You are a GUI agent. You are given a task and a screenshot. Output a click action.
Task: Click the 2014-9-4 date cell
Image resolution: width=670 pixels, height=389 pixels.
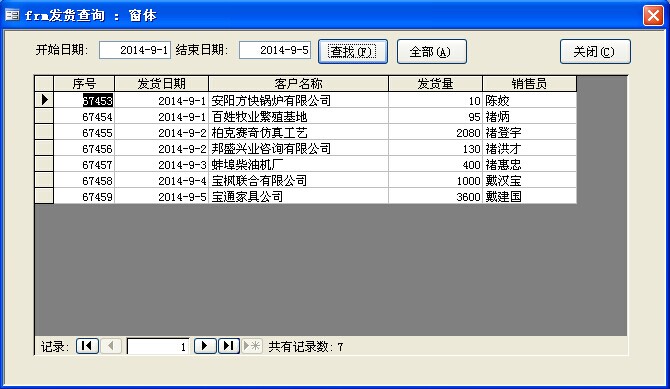point(162,180)
